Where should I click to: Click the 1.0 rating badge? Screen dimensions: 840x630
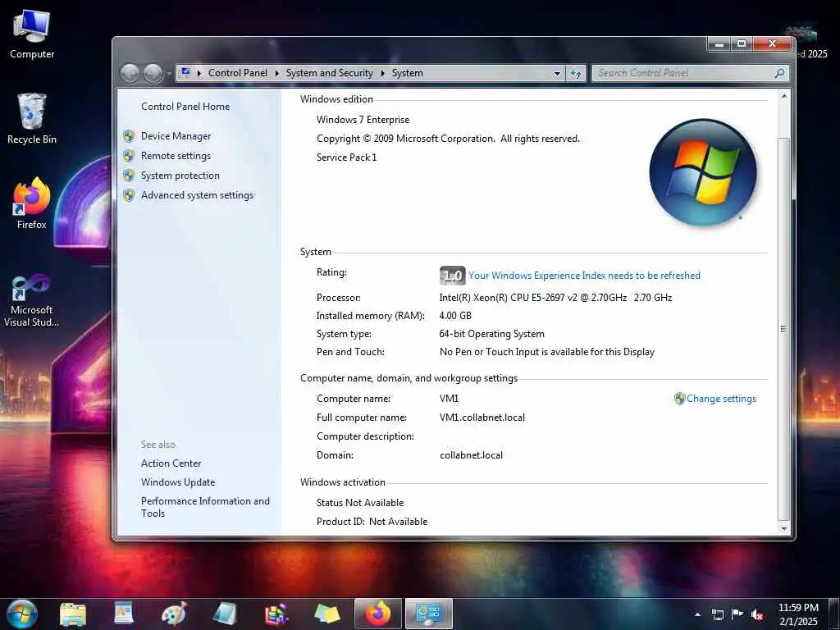click(x=452, y=276)
